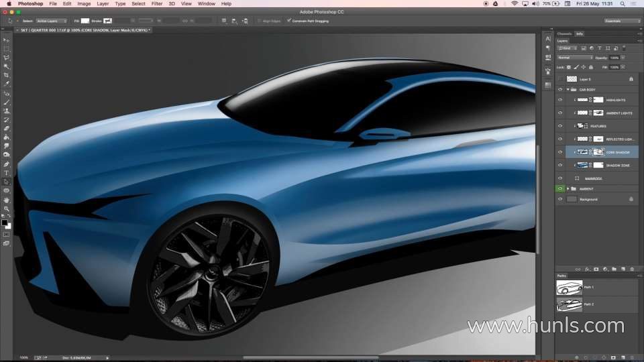The height and width of the screenshot is (362, 644).
Task: Hide the HIGHLIGHTS layer
Action: pos(560,100)
